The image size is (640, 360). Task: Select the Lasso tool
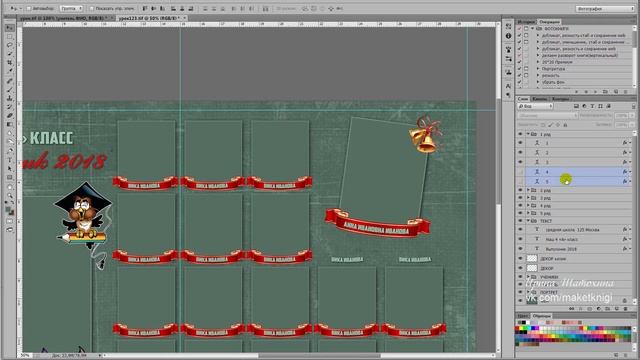(x=9, y=45)
